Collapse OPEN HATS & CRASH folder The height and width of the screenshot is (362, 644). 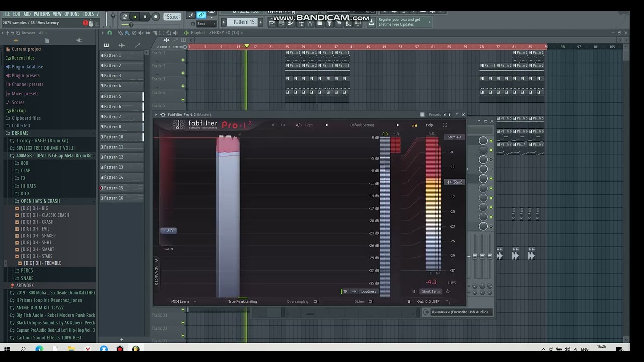(40, 201)
